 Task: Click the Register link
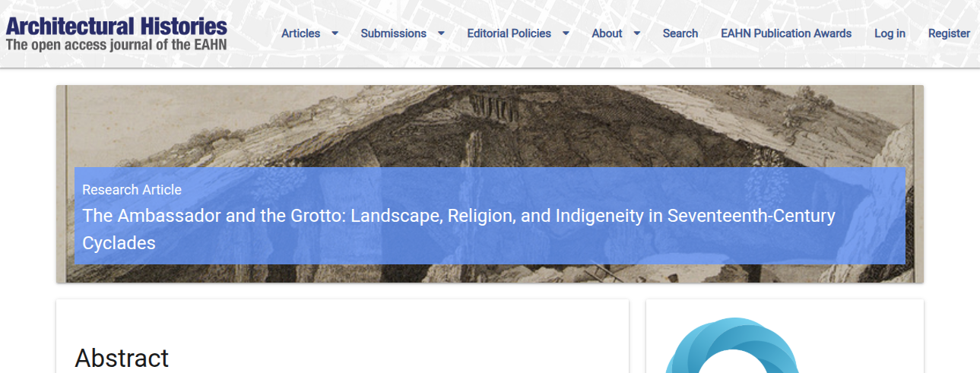click(949, 33)
